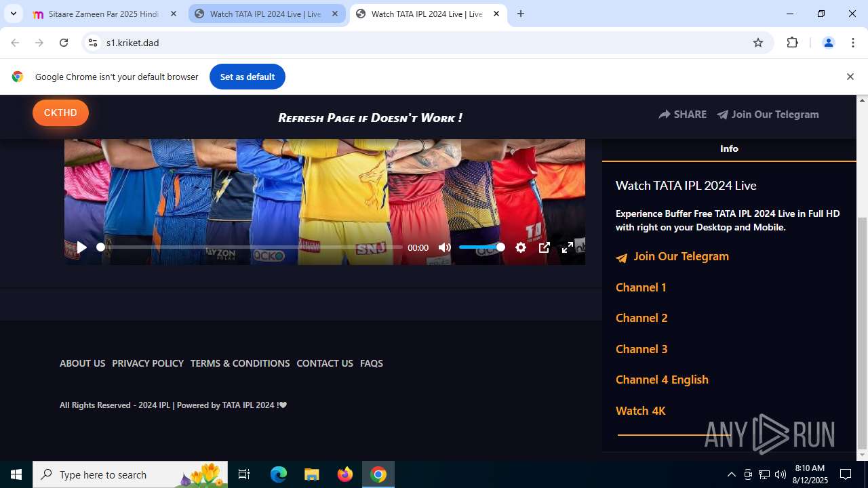Open the ABOUT US footer link
This screenshot has width=868, height=488.
[x=82, y=363]
